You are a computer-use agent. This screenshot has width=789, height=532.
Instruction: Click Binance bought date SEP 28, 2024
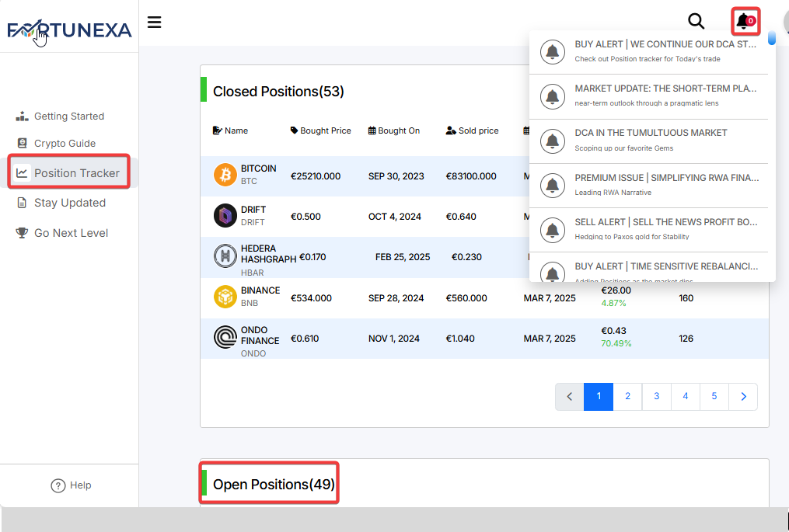tap(396, 298)
